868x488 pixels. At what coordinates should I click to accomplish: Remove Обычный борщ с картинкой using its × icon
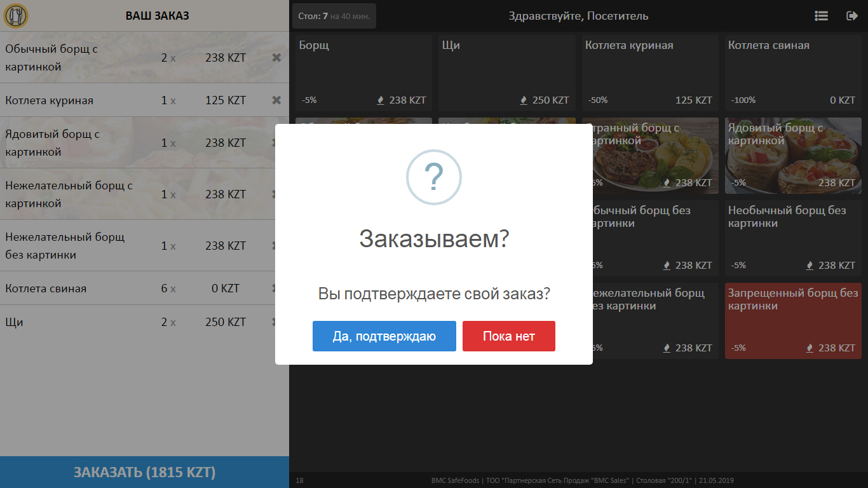coord(276,57)
